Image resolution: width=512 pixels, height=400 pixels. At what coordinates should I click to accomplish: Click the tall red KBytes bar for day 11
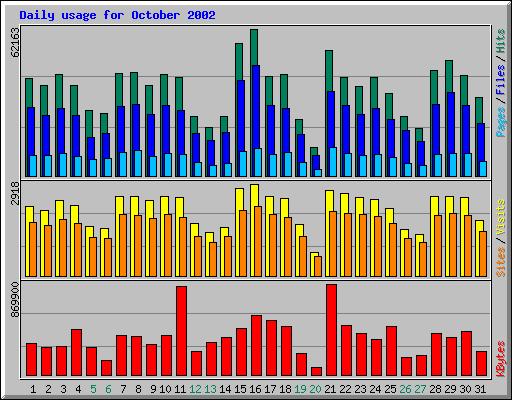tap(181, 331)
